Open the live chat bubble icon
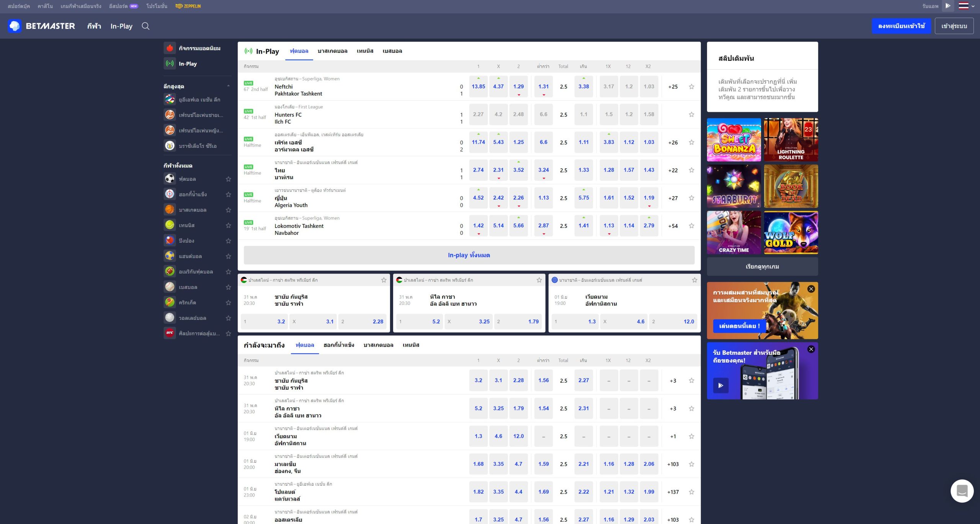Image resolution: width=980 pixels, height=524 pixels. pyautogui.click(x=962, y=491)
